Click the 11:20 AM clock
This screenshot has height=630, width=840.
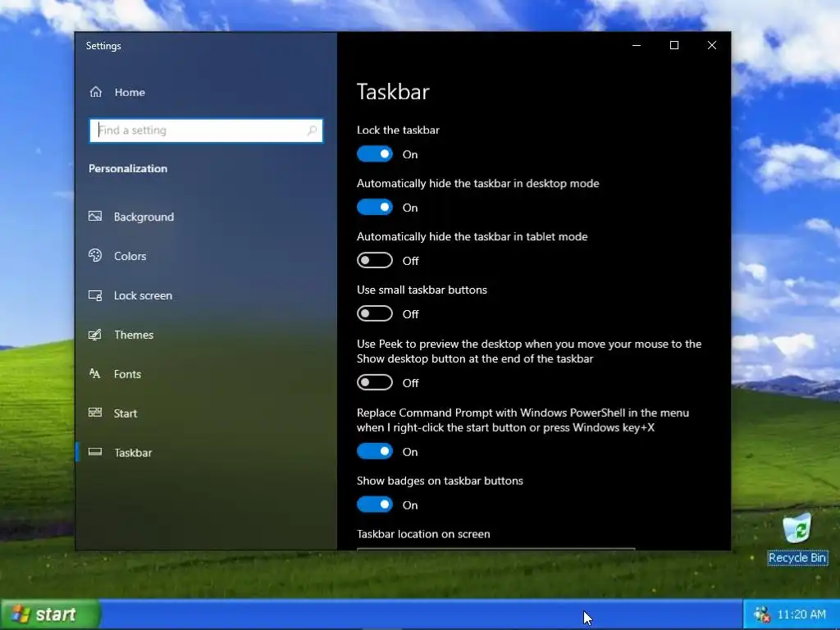coord(801,614)
